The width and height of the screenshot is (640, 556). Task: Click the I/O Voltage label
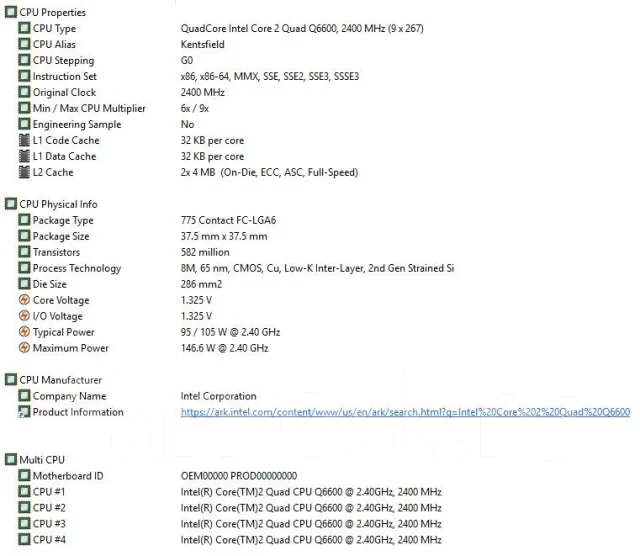click(58, 316)
